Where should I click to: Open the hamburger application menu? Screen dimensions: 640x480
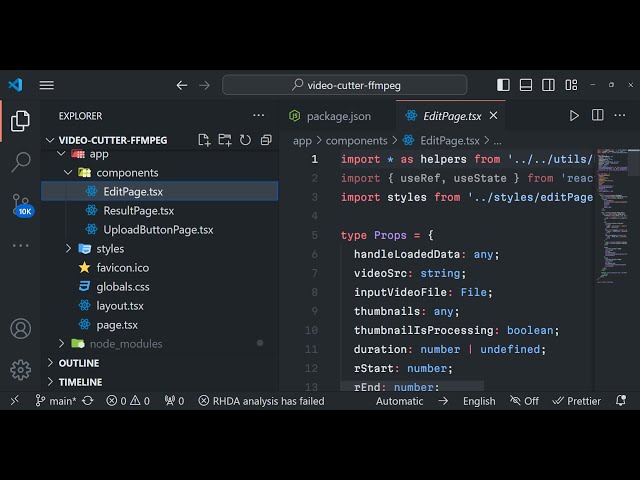[x=47, y=85]
